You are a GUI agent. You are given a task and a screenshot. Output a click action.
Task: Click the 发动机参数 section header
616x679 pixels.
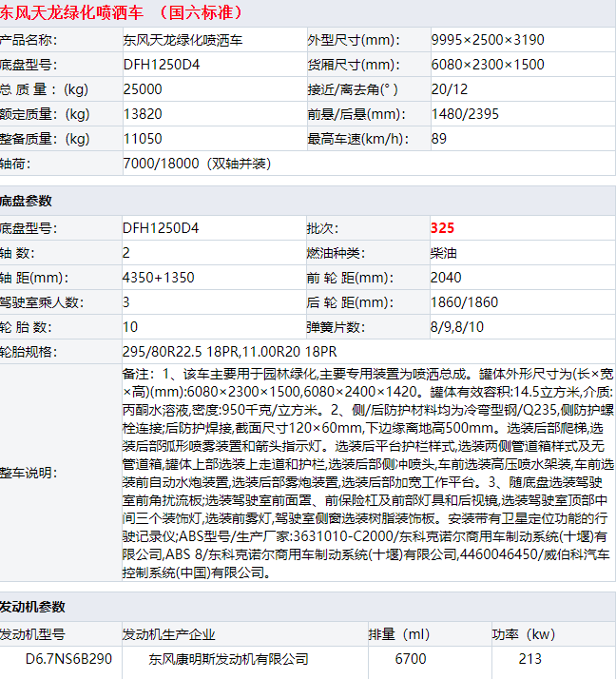coord(32,607)
